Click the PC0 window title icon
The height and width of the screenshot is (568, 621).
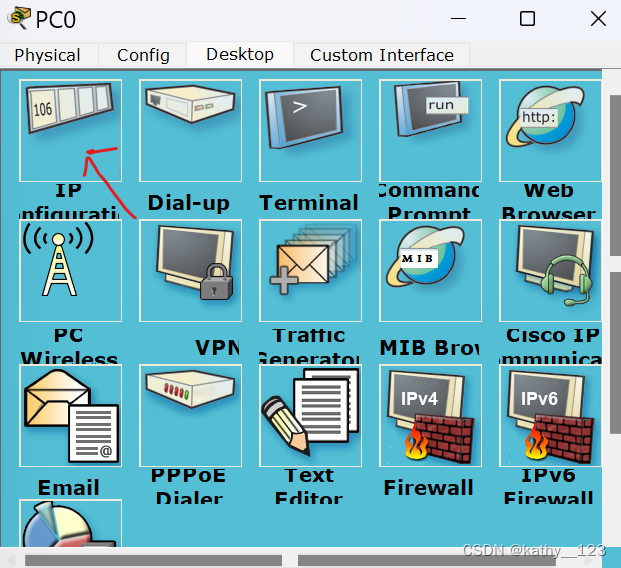click(x=19, y=18)
